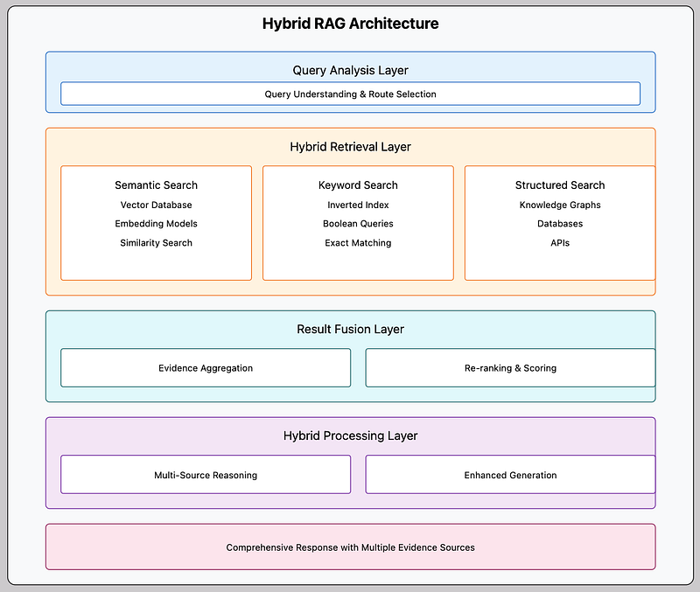This screenshot has width=700, height=592.
Task: Click the Multi-Source Reasoning box
Action: 206,474
